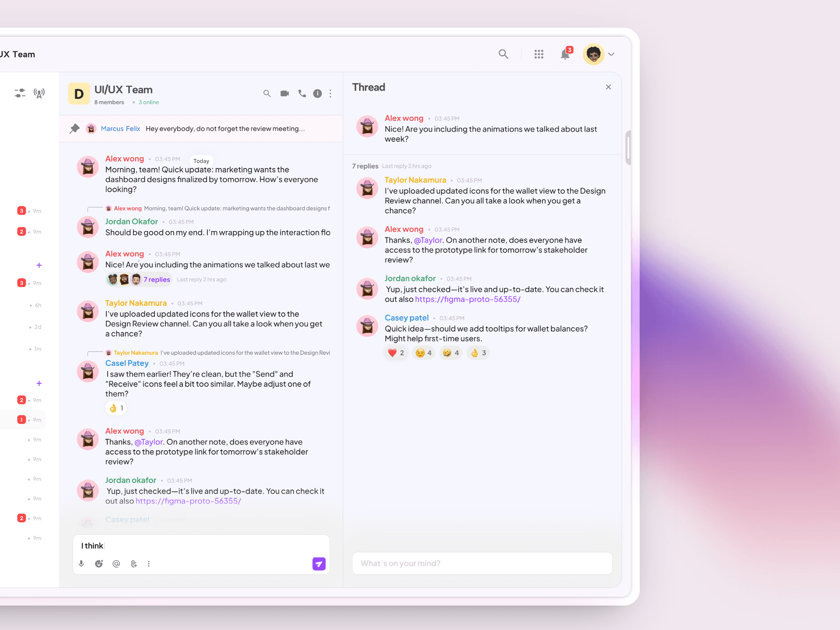Open the channel header more options menu

(x=330, y=94)
